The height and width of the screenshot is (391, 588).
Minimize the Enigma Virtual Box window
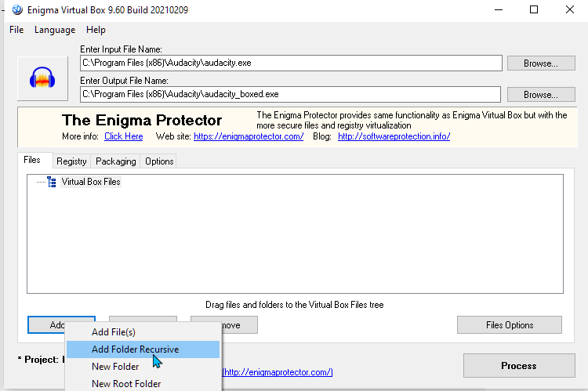499,9
